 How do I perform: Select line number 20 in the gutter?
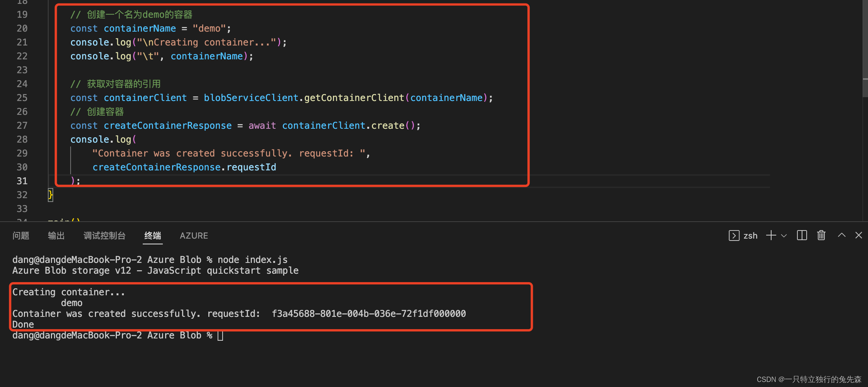coord(22,28)
